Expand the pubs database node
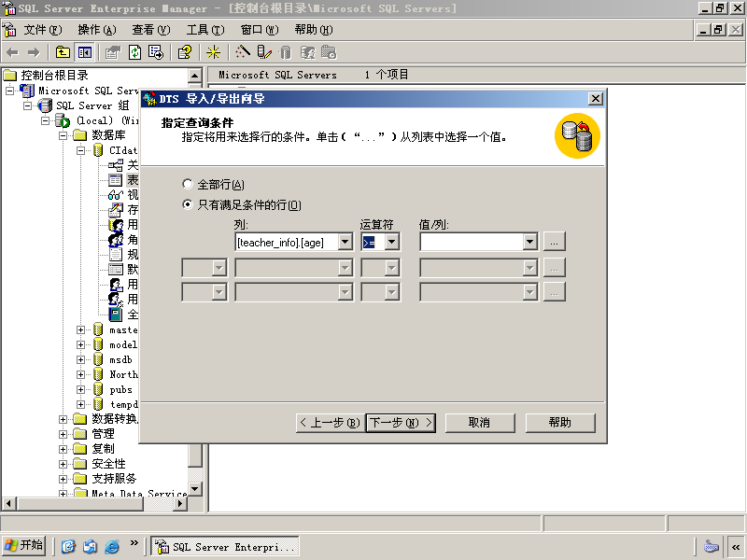This screenshot has height=560, width=747. (80, 389)
